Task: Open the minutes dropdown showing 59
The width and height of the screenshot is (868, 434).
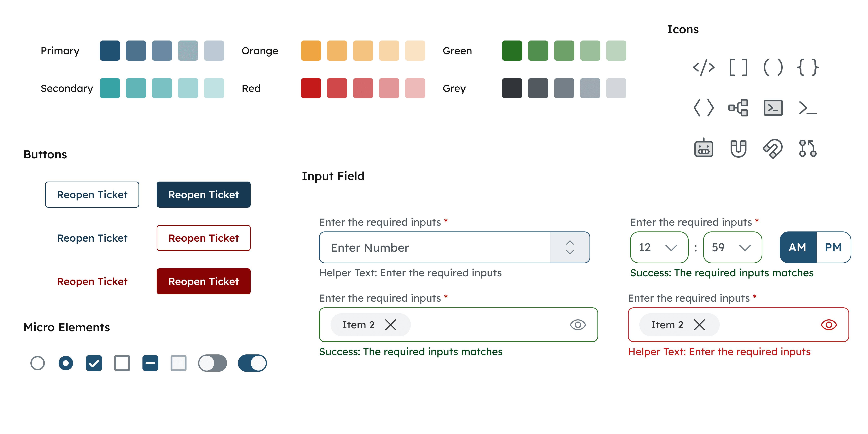Action: tap(732, 247)
